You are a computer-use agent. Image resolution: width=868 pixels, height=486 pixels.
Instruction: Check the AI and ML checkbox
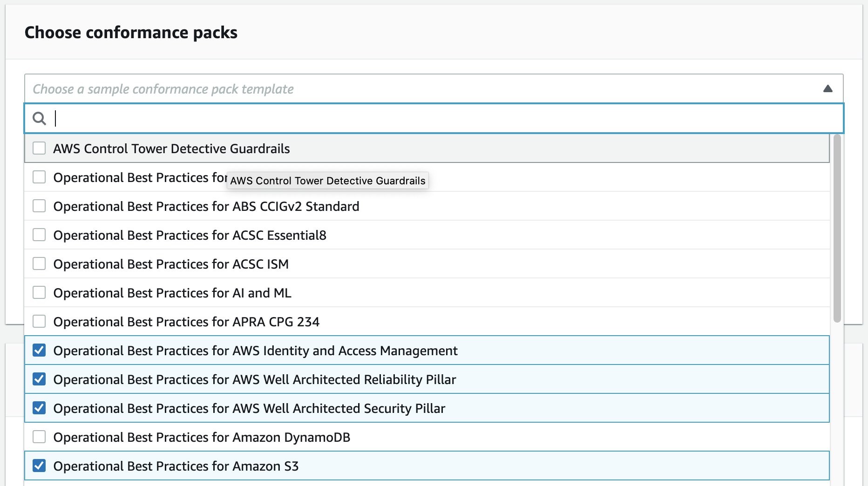point(39,293)
